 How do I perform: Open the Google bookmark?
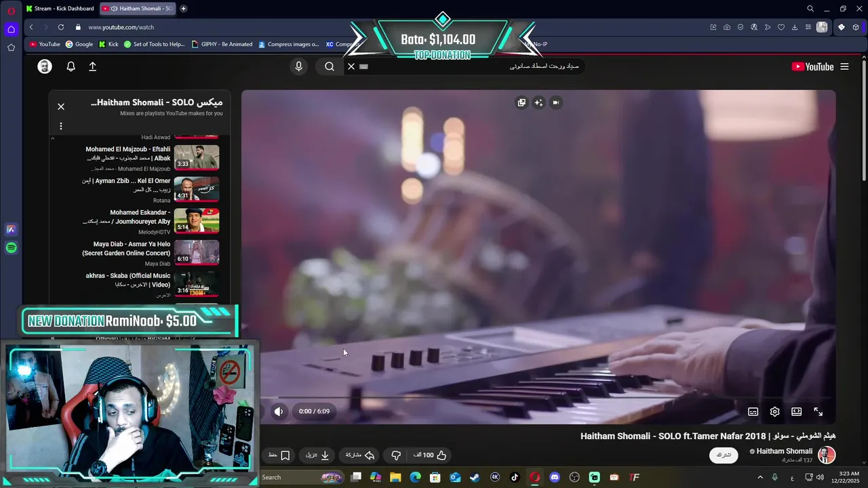click(x=79, y=44)
